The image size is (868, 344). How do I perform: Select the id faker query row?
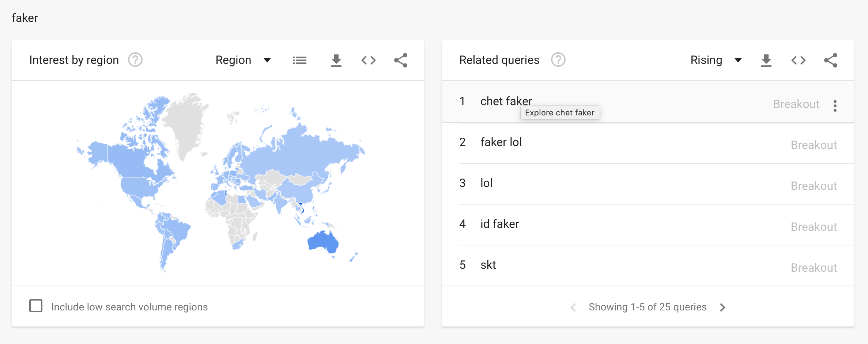499,224
